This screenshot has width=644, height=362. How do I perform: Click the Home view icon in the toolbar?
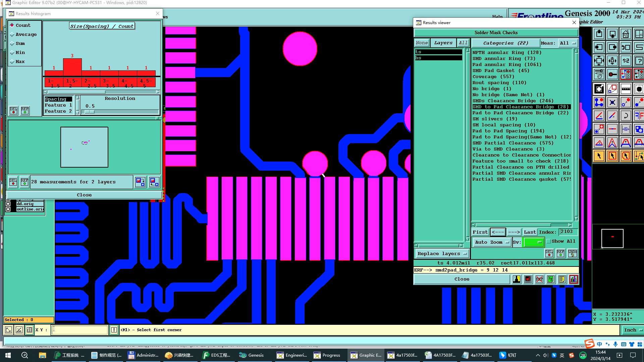pyautogui.click(x=626, y=34)
